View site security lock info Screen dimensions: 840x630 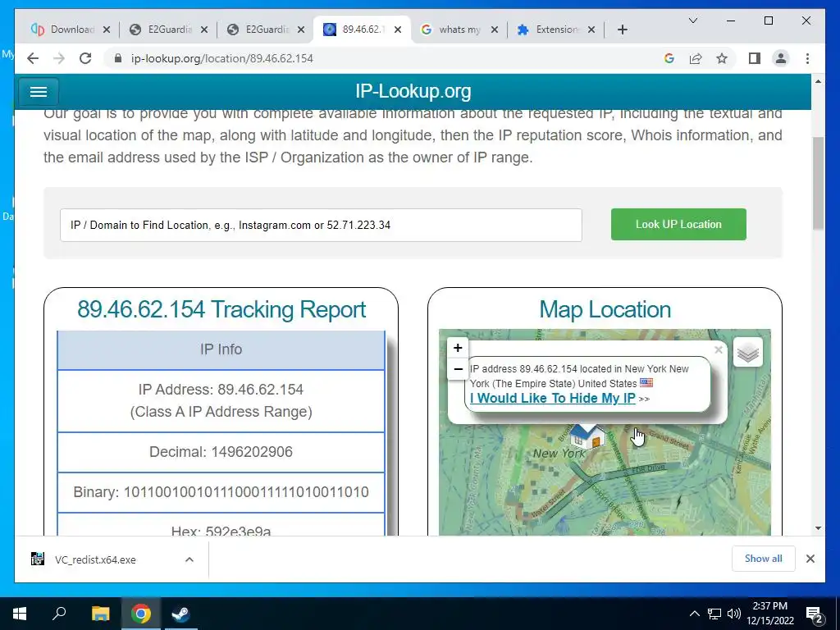tap(118, 58)
